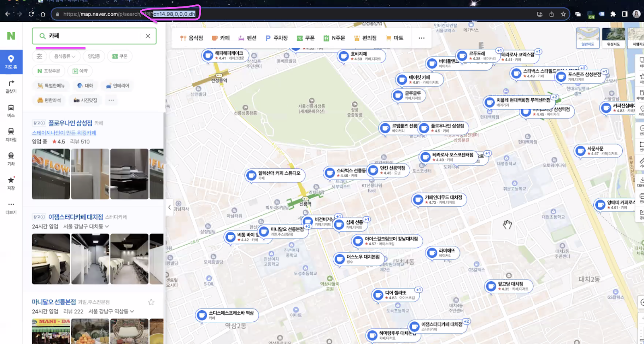Image resolution: width=644 pixels, height=344 pixels.
Task: Collapse the search results side panel
Action: coord(169,207)
